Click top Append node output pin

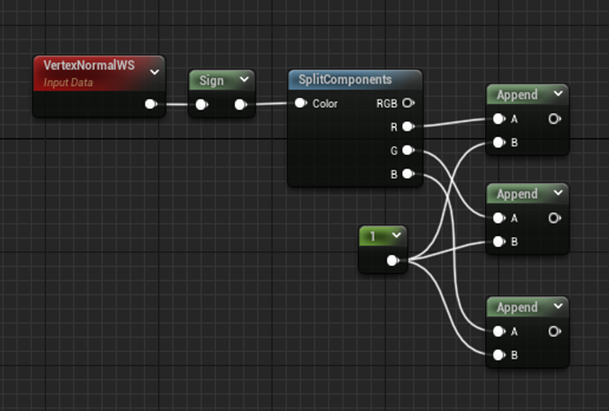[x=555, y=119]
